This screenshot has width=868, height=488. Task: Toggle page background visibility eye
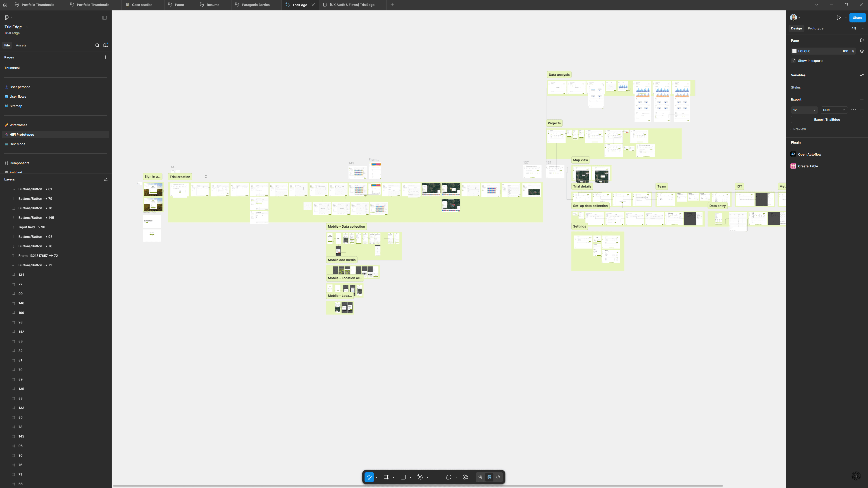coord(862,51)
